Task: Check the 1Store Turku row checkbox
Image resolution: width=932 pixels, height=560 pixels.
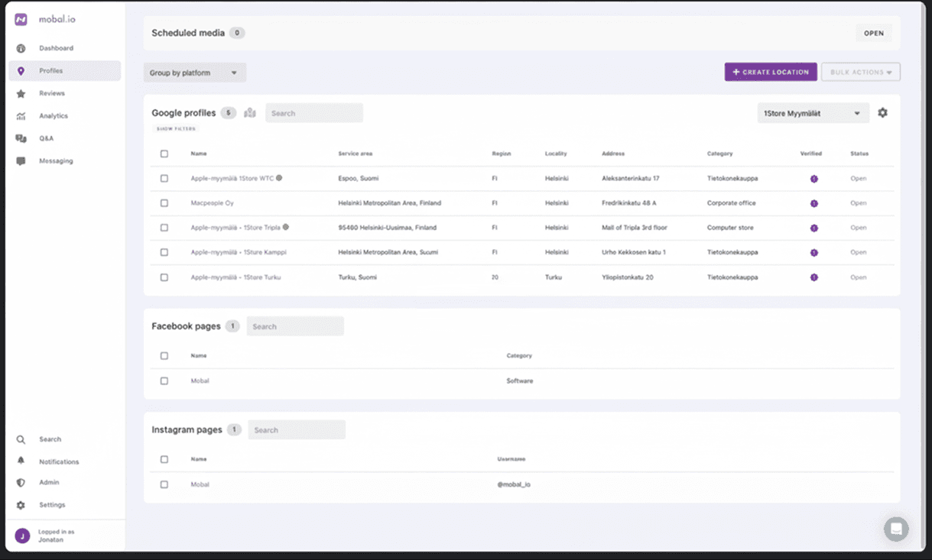Action: (x=164, y=277)
